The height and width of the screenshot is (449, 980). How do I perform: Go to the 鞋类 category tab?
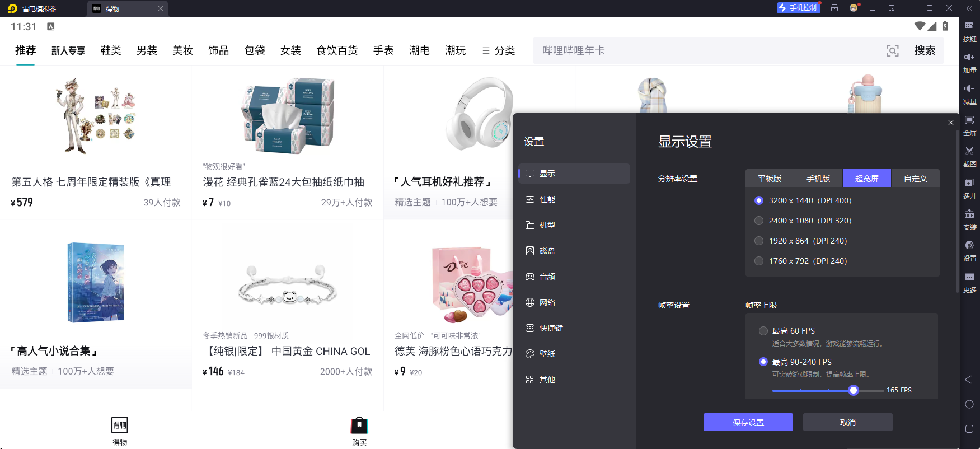[111, 50]
